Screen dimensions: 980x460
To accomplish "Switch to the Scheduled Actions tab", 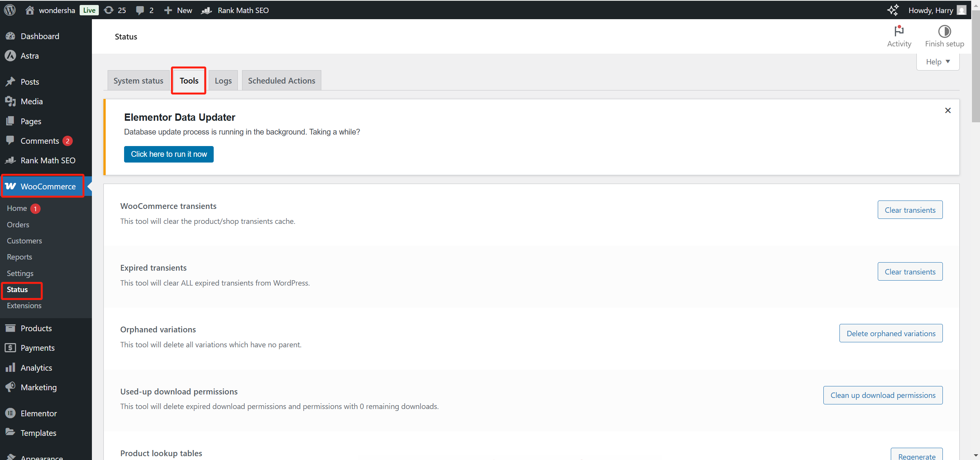I will point(281,80).
